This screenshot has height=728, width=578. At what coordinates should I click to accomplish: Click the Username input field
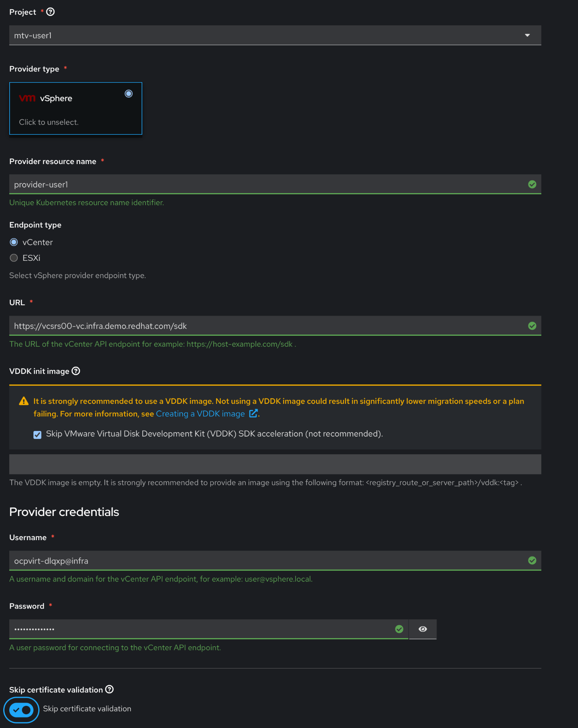[266, 561]
